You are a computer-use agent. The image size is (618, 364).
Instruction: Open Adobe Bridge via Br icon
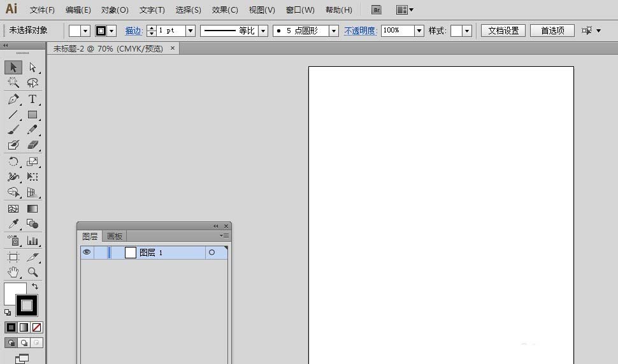click(x=377, y=10)
